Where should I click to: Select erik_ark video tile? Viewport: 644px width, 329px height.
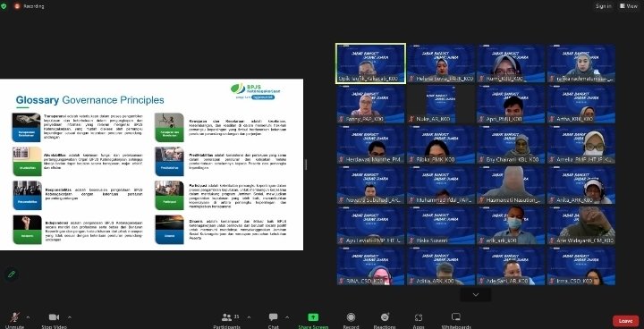click(511, 225)
